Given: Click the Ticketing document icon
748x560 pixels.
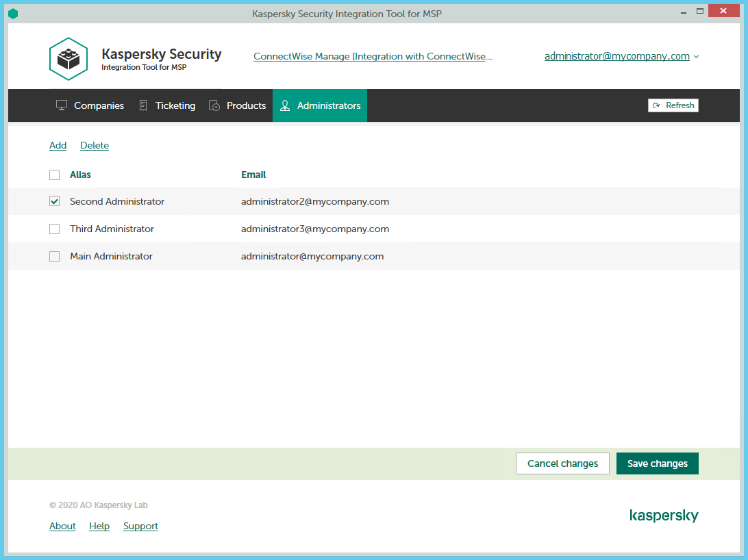Looking at the screenshot, I should [x=143, y=105].
